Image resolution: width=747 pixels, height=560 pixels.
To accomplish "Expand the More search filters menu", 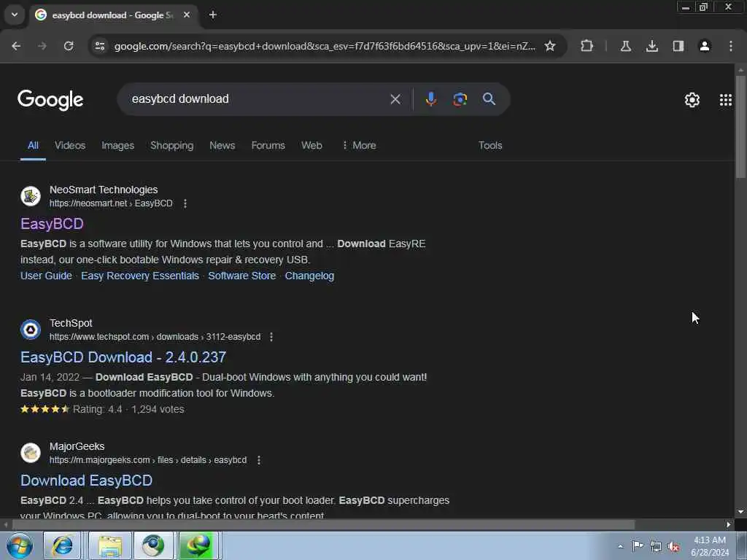I will (359, 145).
